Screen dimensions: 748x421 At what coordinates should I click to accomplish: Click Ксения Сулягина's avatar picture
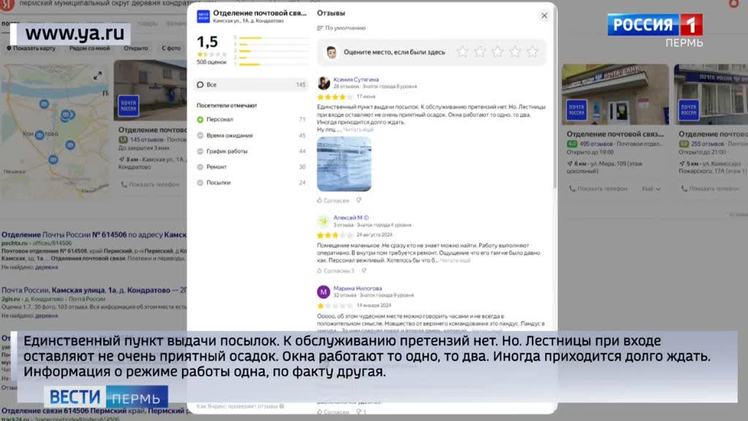[323, 83]
